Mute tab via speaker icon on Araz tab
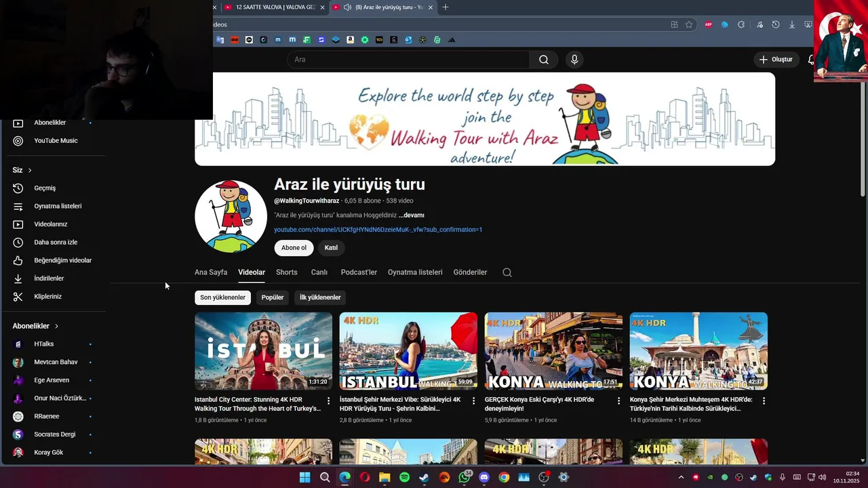Screen dimensions: 868x488 (x=347, y=7)
